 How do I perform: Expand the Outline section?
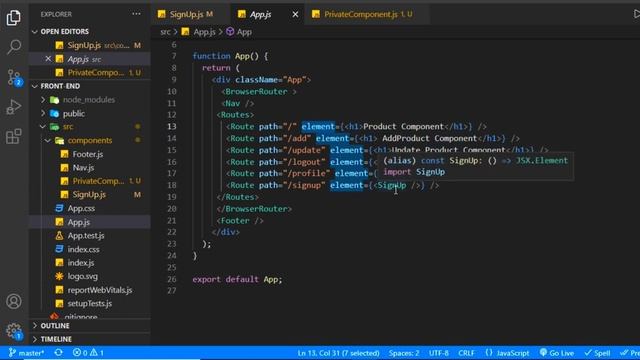coord(55,326)
